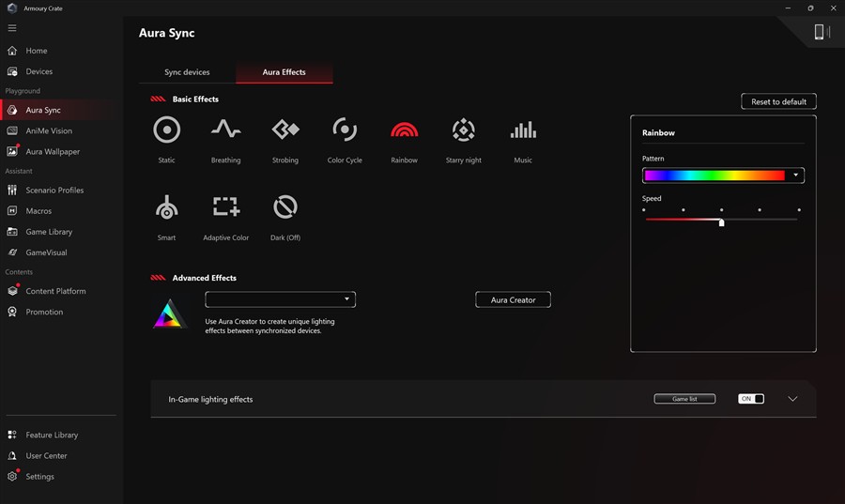
Task: Expand the In-Game lighting effects section
Action: click(x=792, y=399)
